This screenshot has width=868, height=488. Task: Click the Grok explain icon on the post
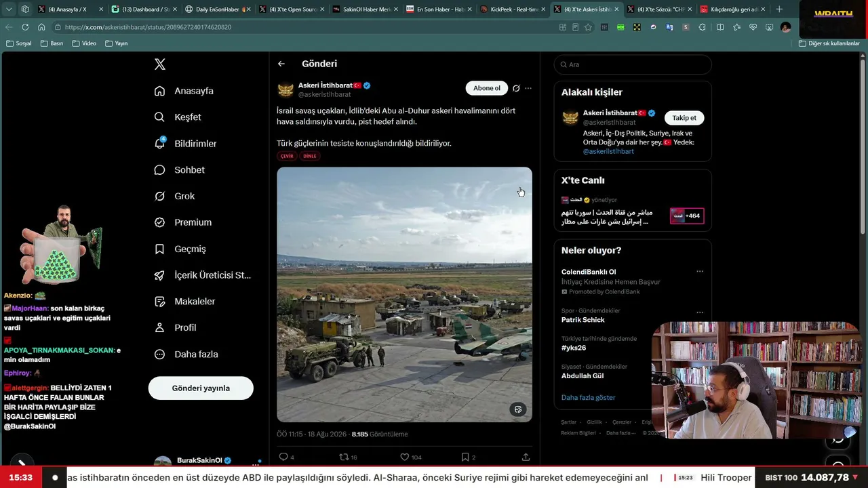pyautogui.click(x=516, y=88)
